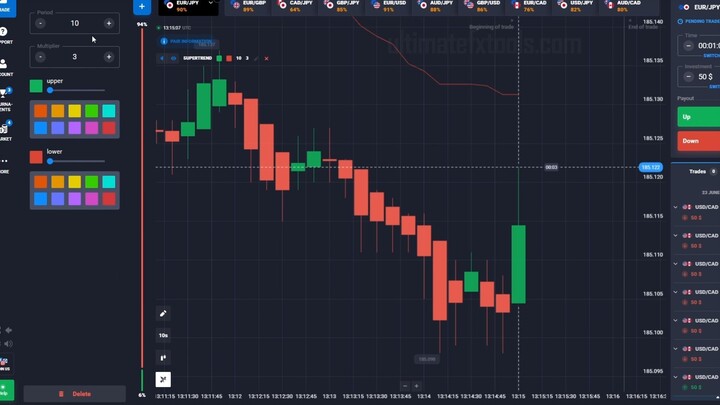Screen dimensions: 720x405
Task: Pick blue swatch in the upper palette
Action: point(40,128)
